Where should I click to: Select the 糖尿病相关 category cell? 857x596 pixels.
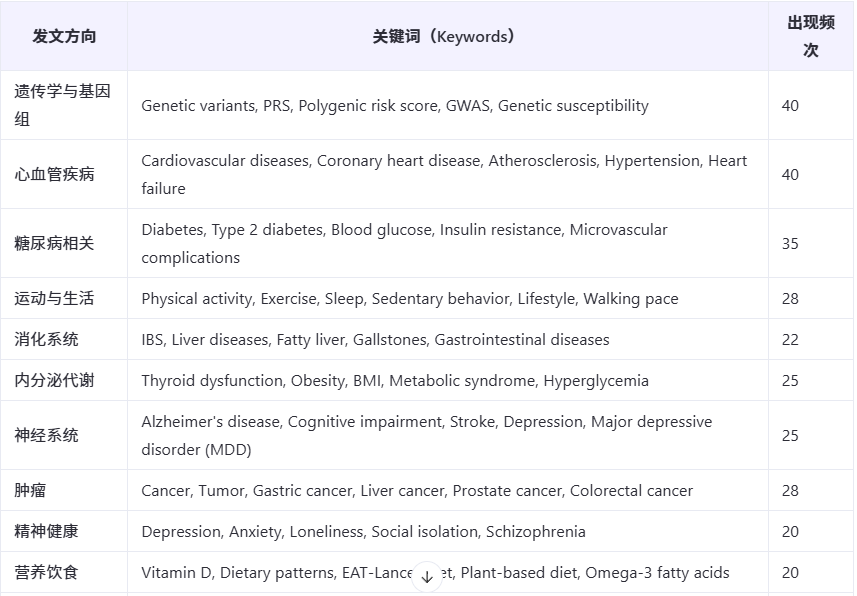(54, 243)
